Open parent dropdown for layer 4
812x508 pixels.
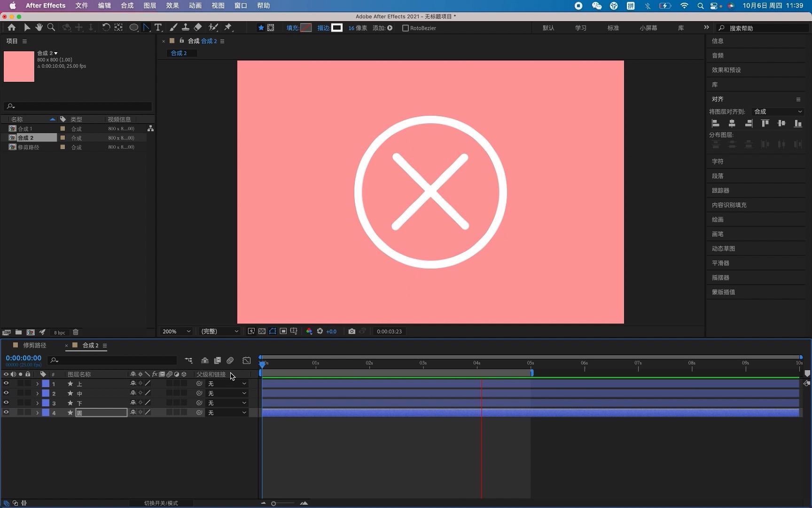tap(227, 413)
